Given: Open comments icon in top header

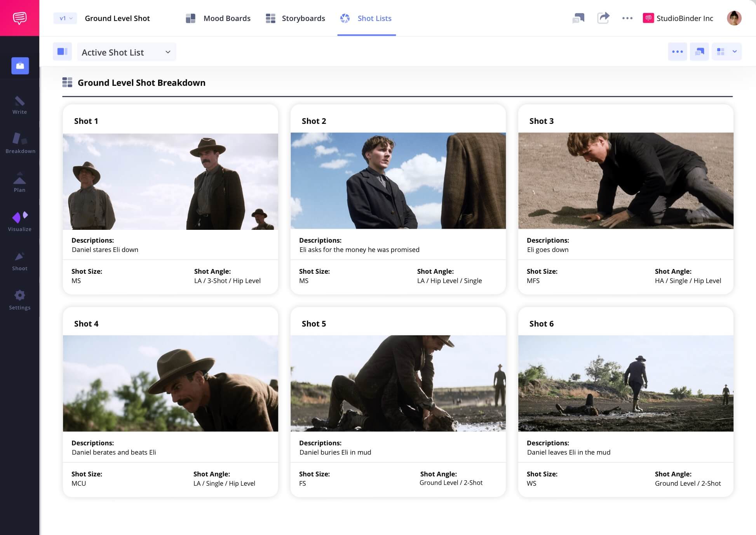Looking at the screenshot, I should tap(578, 18).
